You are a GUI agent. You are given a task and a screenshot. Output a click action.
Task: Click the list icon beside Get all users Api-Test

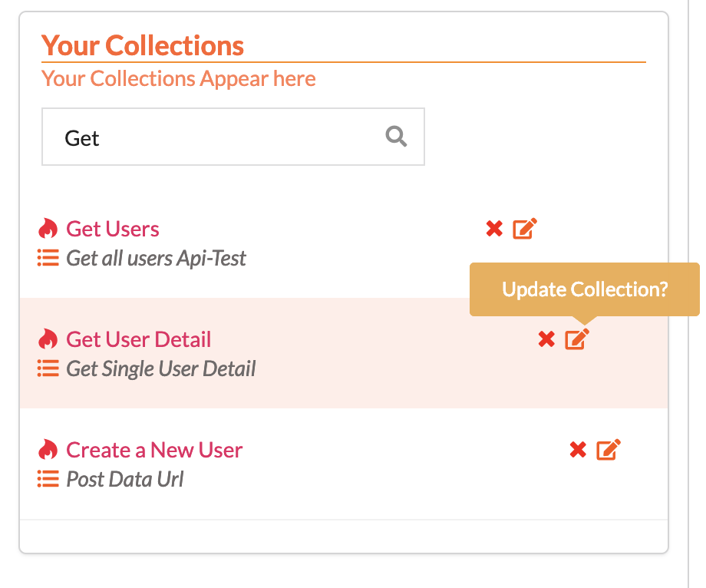click(48, 258)
